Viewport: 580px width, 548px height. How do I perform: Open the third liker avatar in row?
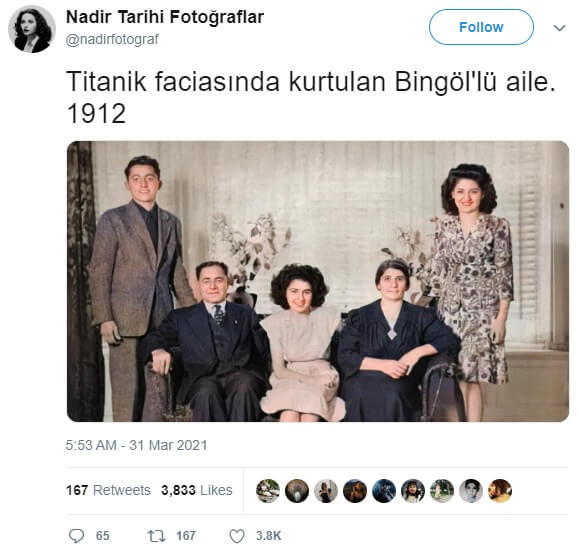click(326, 491)
